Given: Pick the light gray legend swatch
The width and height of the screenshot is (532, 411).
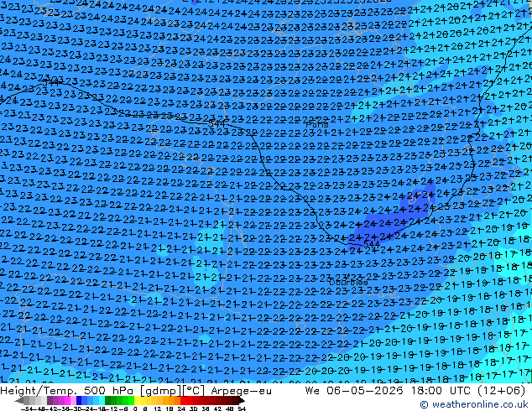Looking at the screenshot, I should point(44,400).
